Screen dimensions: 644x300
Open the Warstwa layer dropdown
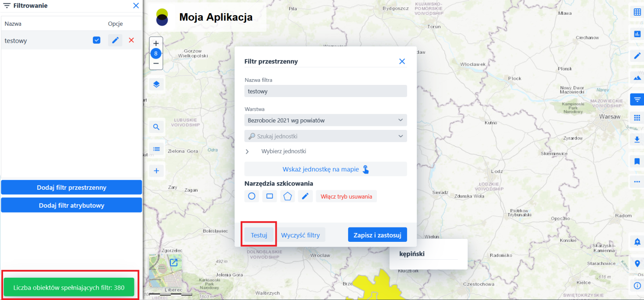[325, 120]
